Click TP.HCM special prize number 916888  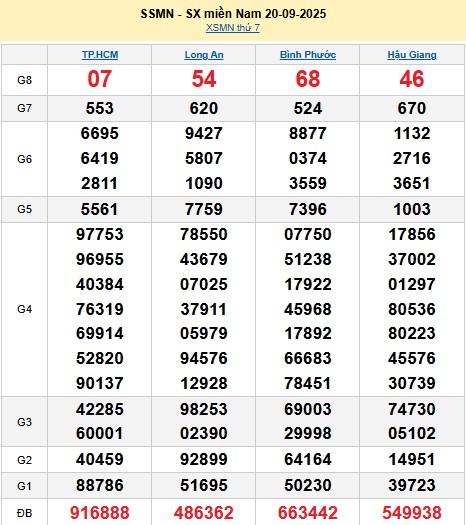(x=100, y=513)
